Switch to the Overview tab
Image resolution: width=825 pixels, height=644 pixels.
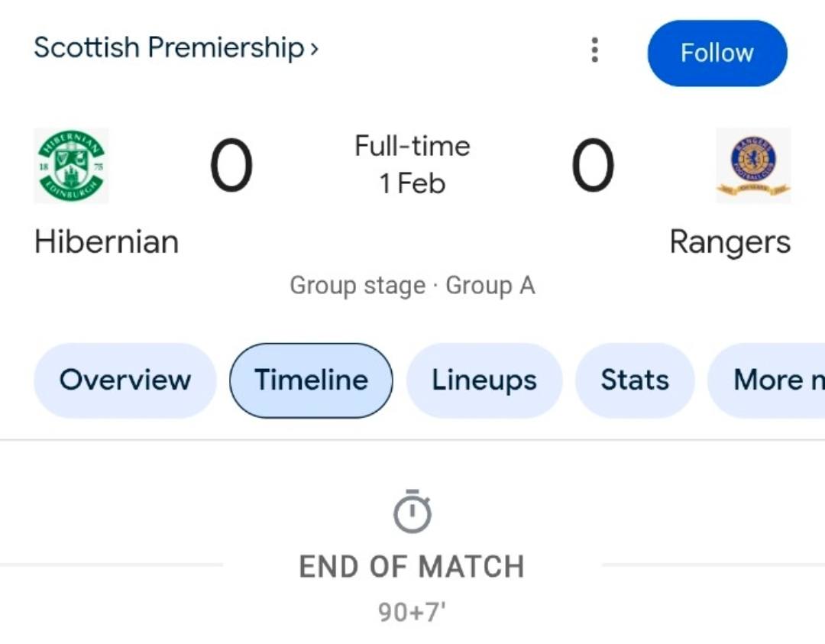pos(125,380)
